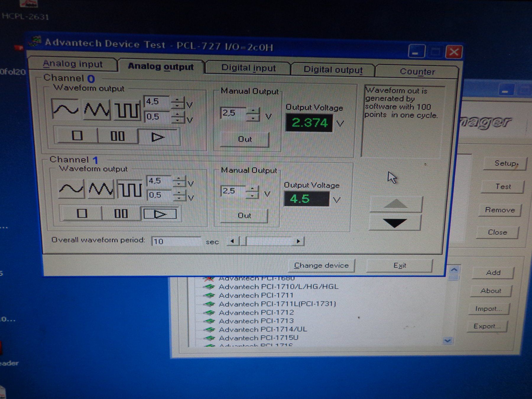Select Advantech PCI-1712 in device list
The image size is (532, 399).
click(x=256, y=312)
